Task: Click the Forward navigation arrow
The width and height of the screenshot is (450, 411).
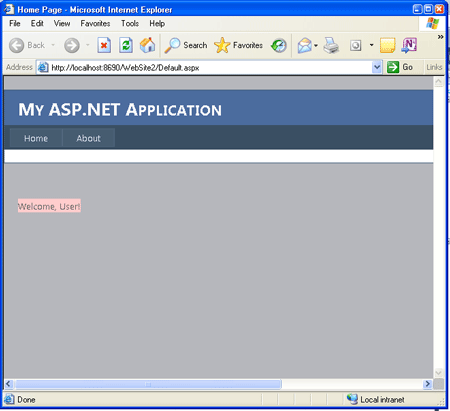Action: (x=72, y=45)
